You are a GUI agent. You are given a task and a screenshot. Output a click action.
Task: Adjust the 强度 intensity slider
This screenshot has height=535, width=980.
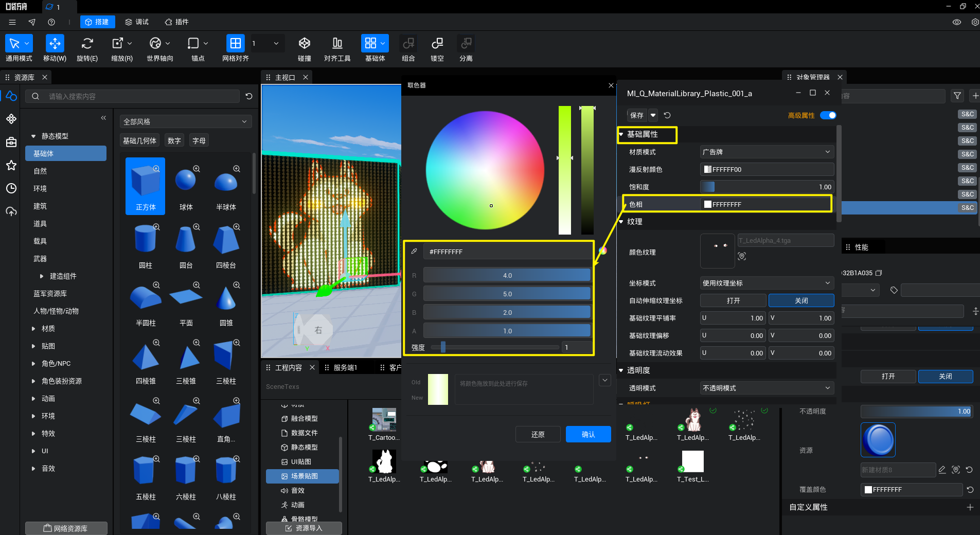[x=495, y=347]
